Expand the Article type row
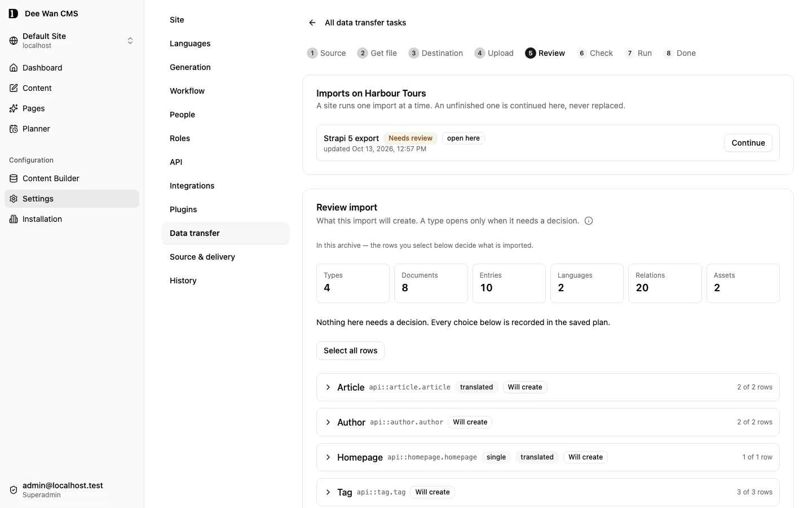Viewport: 812px width, 508px height. (x=328, y=387)
